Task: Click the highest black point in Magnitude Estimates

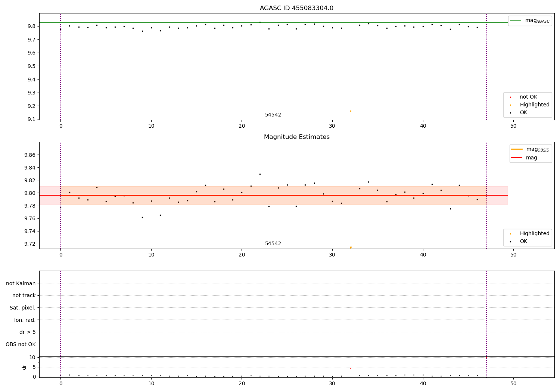Action: (x=260, y=174)
